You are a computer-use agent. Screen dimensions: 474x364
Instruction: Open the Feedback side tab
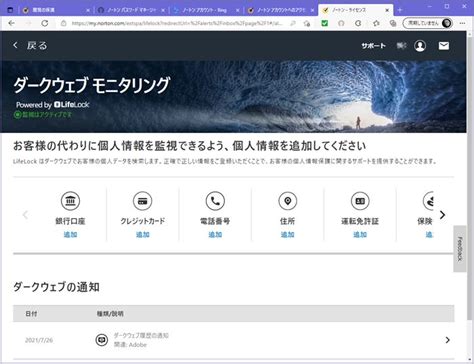[460, 249]
